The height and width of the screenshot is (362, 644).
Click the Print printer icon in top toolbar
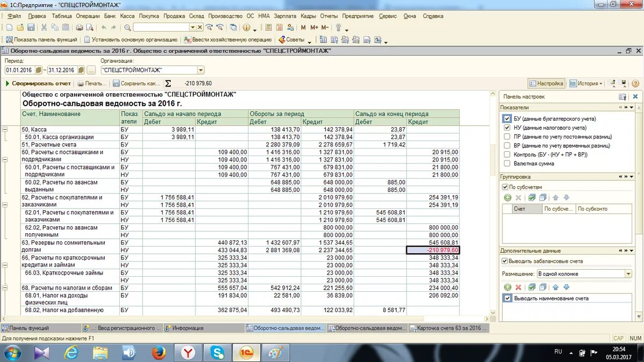click(x=79, y=27)
